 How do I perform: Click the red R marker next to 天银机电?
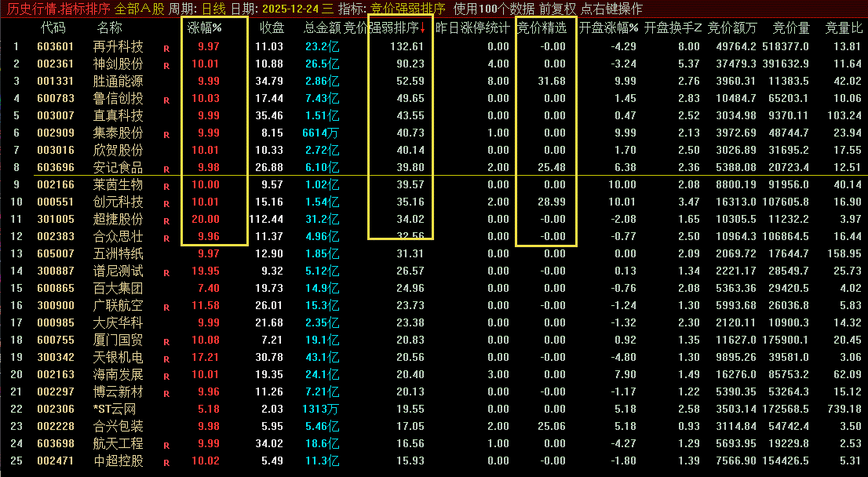tap(166, 359)
